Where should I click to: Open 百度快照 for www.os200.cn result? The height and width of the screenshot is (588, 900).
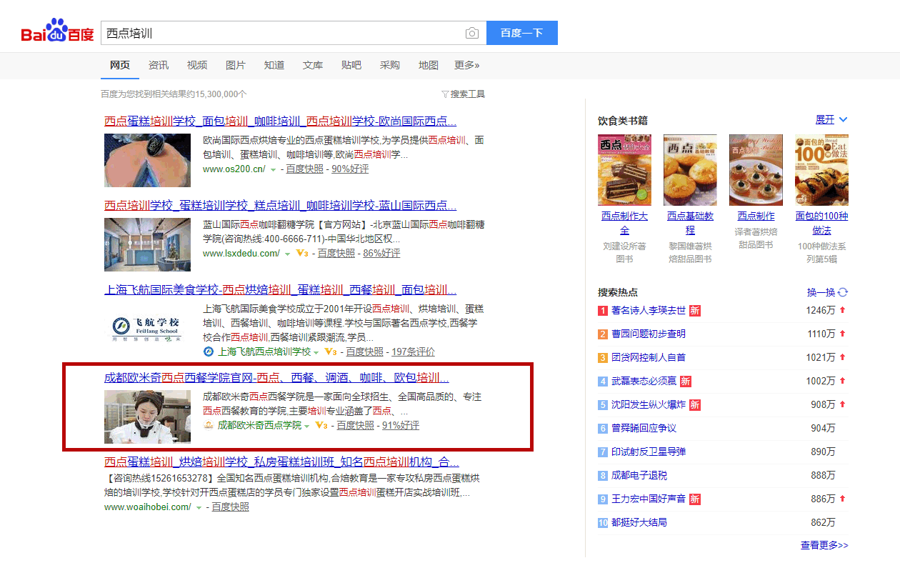[x=305, y=169]
